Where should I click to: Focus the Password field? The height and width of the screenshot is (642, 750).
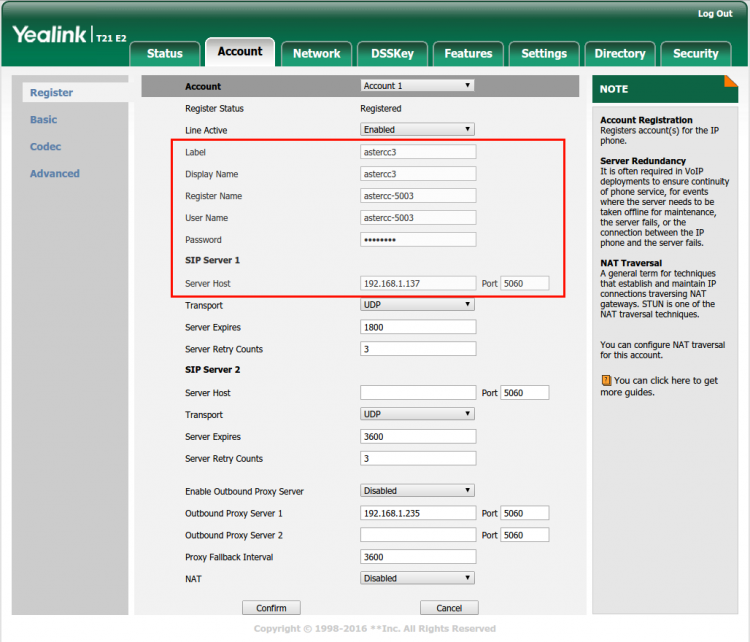coord(417,240)
